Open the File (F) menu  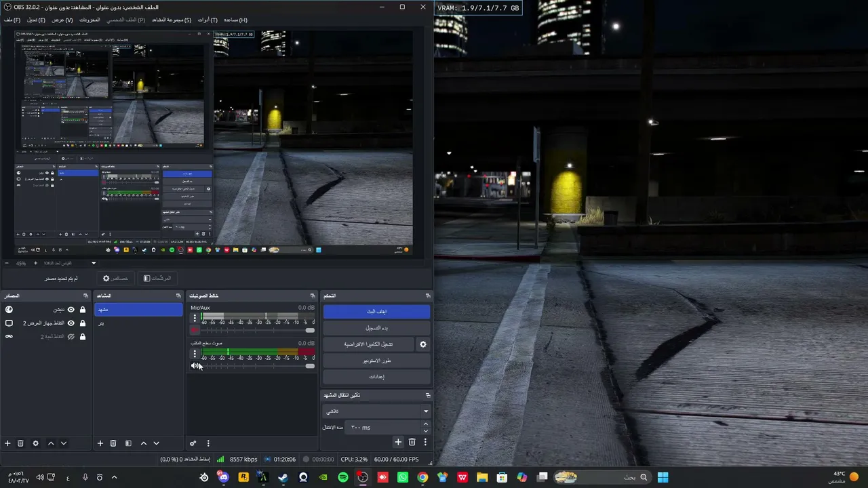tap(12, 20)
